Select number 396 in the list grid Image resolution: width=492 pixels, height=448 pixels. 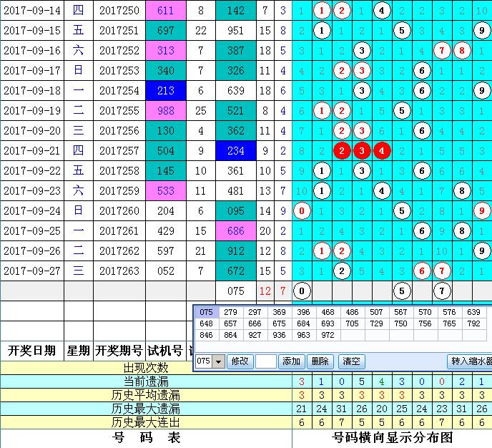pyautogui.click(x=303, y=312)
